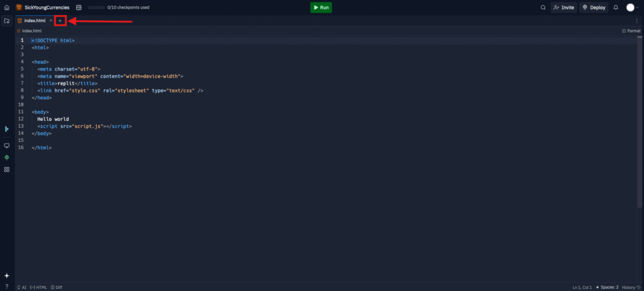644x291 pixels.
Task: Open the help question mark icon
Action: [6, 287]
